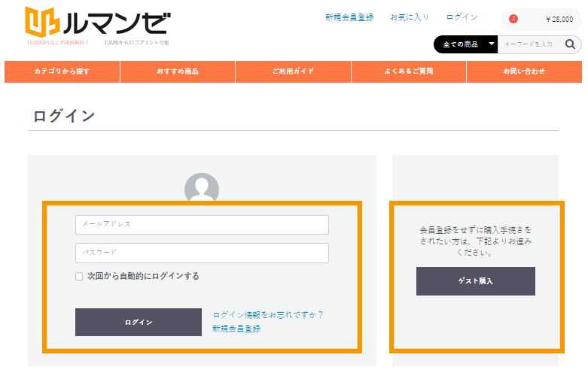588x385 pixels.
Task: Expand the 全ての商品 category dropdown
Action: 466,44
